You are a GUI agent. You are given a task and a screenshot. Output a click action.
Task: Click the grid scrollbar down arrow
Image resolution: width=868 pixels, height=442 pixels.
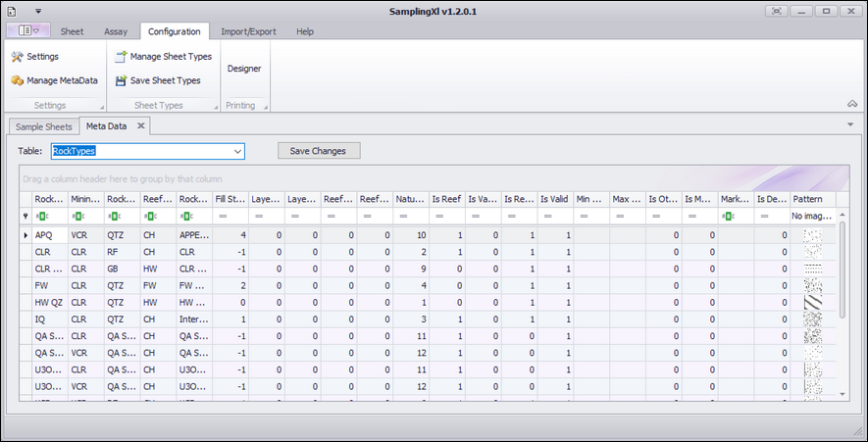tap(842, 394)
